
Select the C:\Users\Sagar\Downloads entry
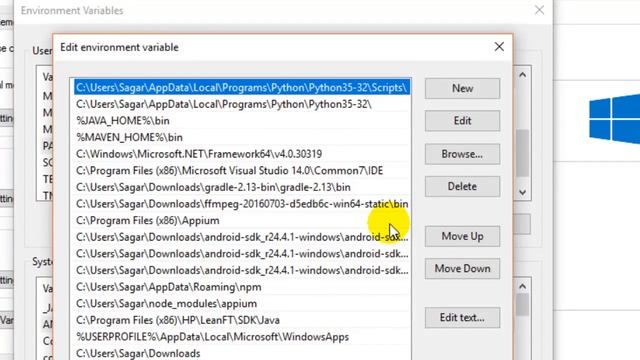(242, 353)
